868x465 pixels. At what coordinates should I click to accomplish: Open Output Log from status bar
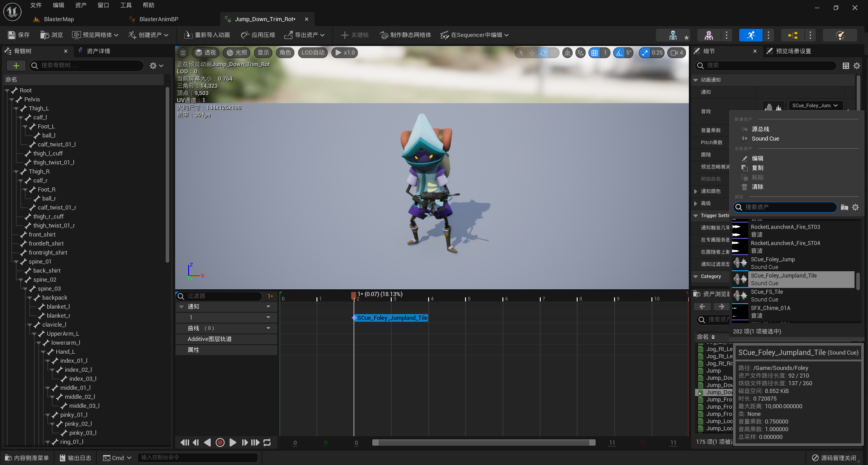click(75, 458)
